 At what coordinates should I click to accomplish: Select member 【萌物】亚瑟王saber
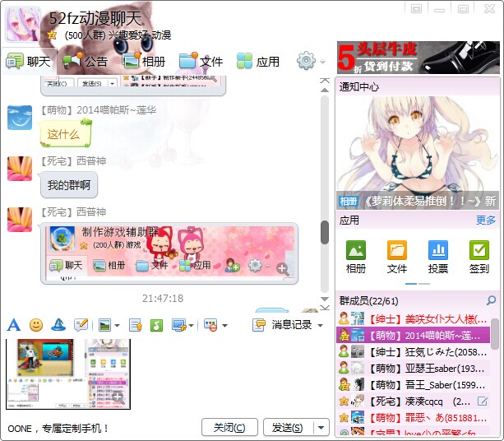pos(413,369)
